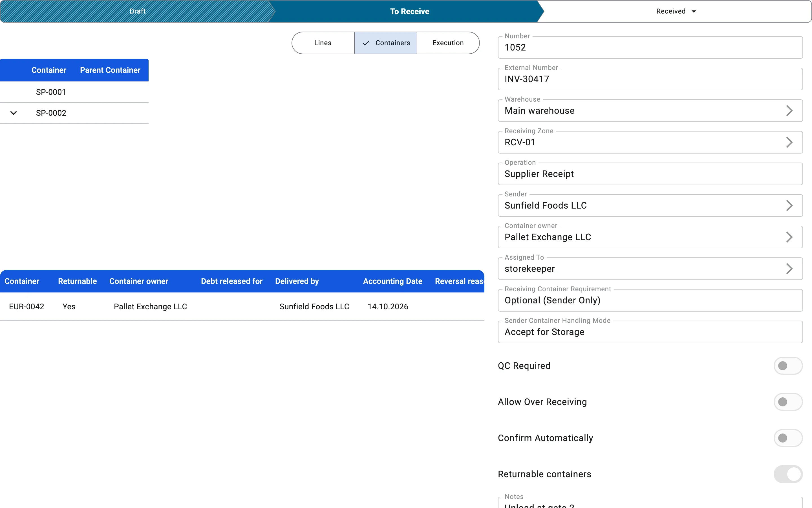812x508 pixels.
Task: Click the Main warehouse field value
Action: 540,111
